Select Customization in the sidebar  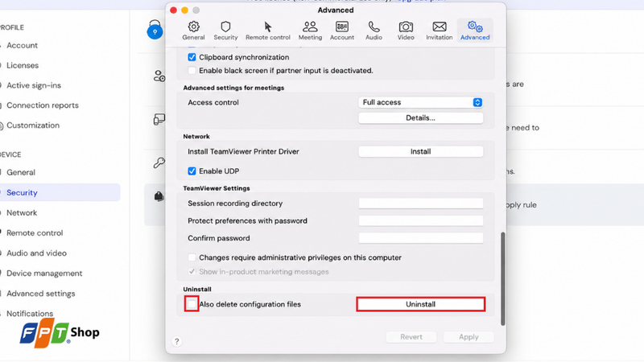pos(33,125)
